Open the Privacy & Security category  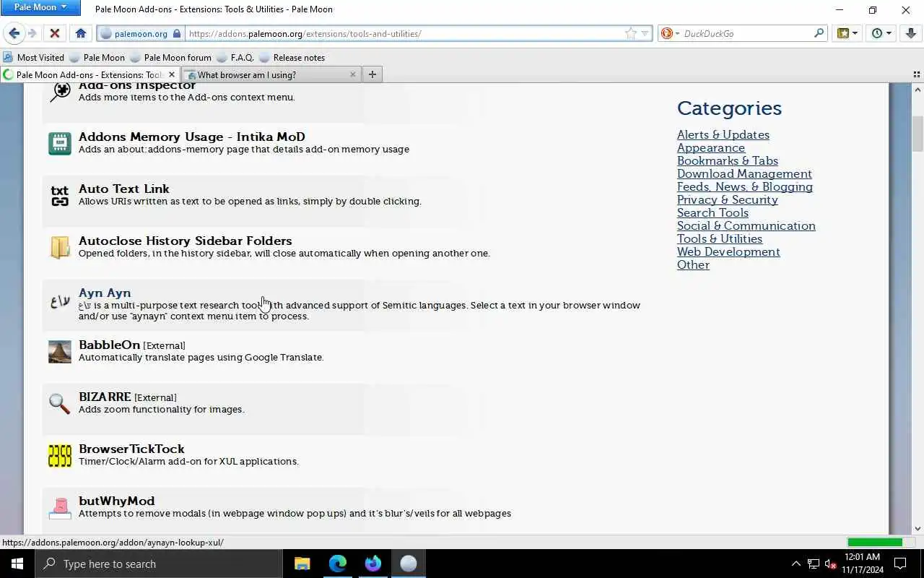[x=727, y=199]
